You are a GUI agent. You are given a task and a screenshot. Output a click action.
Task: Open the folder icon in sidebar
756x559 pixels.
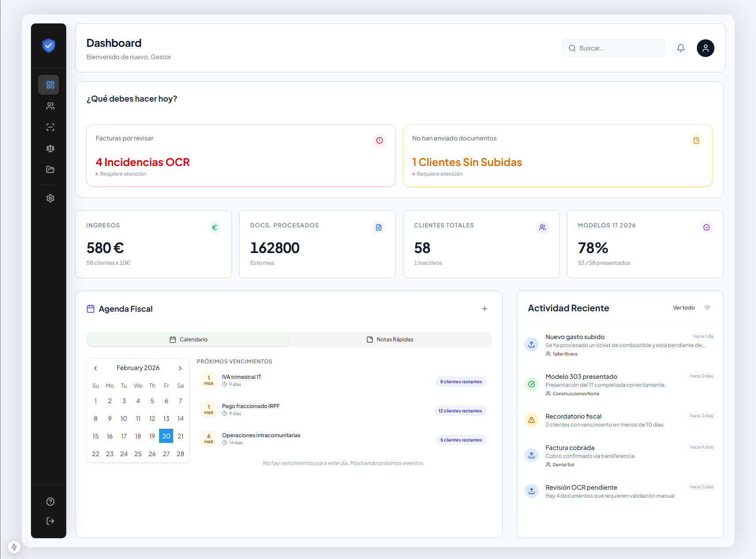pos(50,170)
